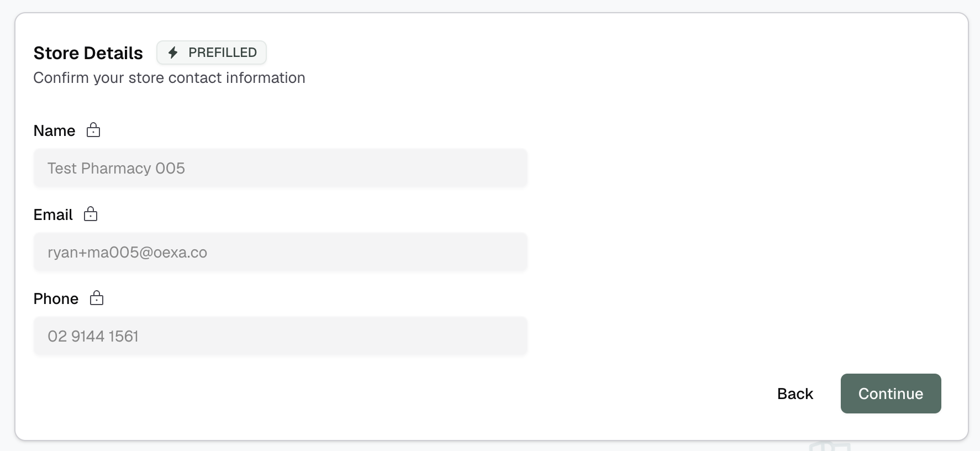Viewport: 980px width, 451px height.
Task: Click the lock icon beside Phone label
Action: tap(97, 298)
